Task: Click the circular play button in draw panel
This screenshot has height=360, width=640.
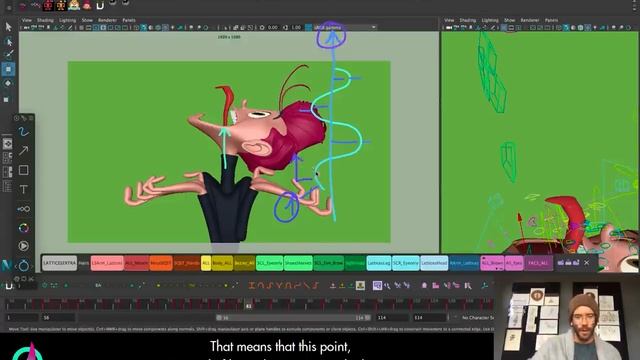Action: click(x=23, y=246)
